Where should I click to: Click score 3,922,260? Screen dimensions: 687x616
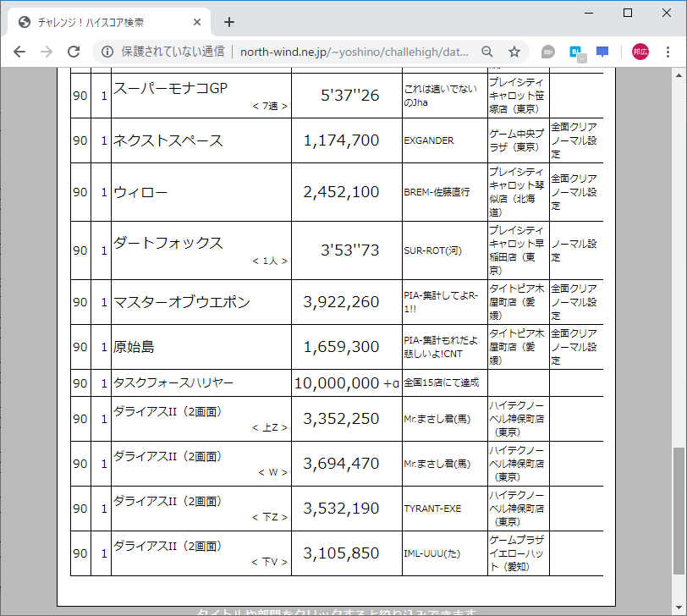[341, 302]
